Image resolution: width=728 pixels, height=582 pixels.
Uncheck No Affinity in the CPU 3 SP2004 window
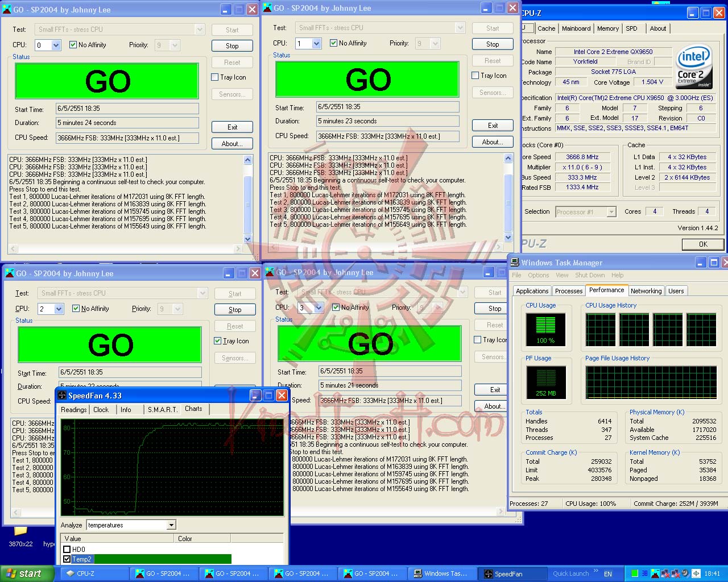point(336,307)
